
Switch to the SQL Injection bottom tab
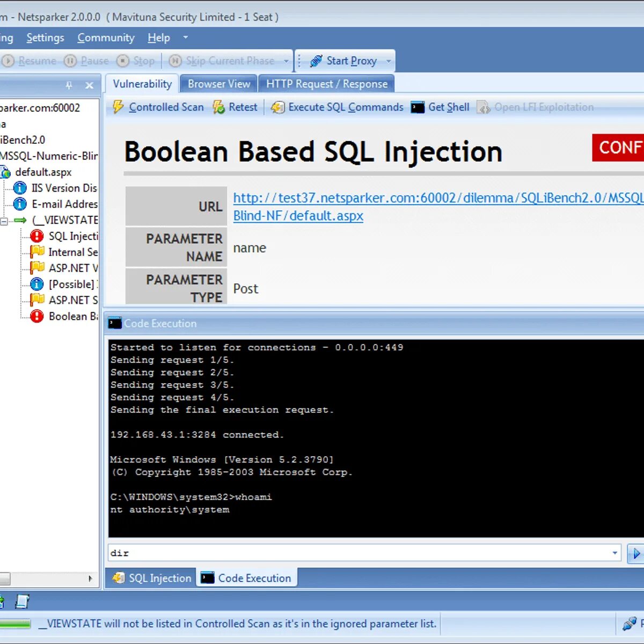pyautogui.click(x=151, y=578)
